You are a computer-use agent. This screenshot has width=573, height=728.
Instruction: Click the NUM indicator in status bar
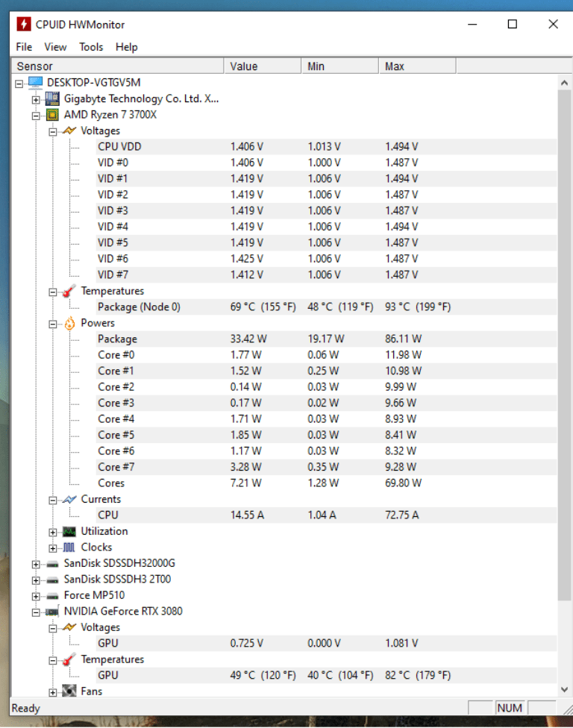[510, 708]
